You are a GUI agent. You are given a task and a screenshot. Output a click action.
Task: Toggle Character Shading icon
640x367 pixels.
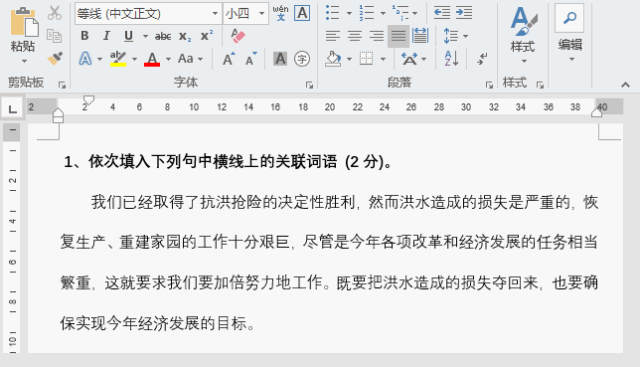280,59
